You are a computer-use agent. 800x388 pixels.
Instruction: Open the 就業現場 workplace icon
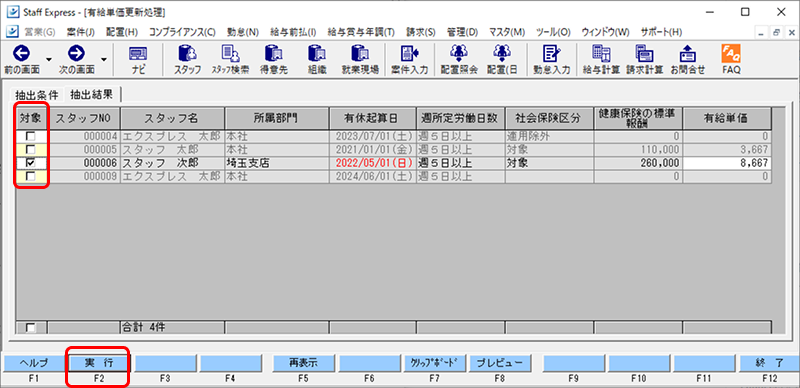pos(360,54)
